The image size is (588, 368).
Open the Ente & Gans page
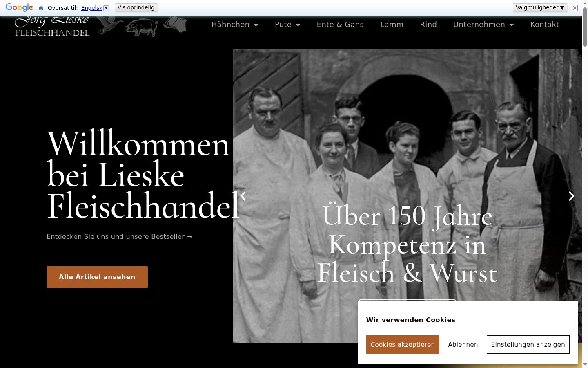tap(340, 25)
